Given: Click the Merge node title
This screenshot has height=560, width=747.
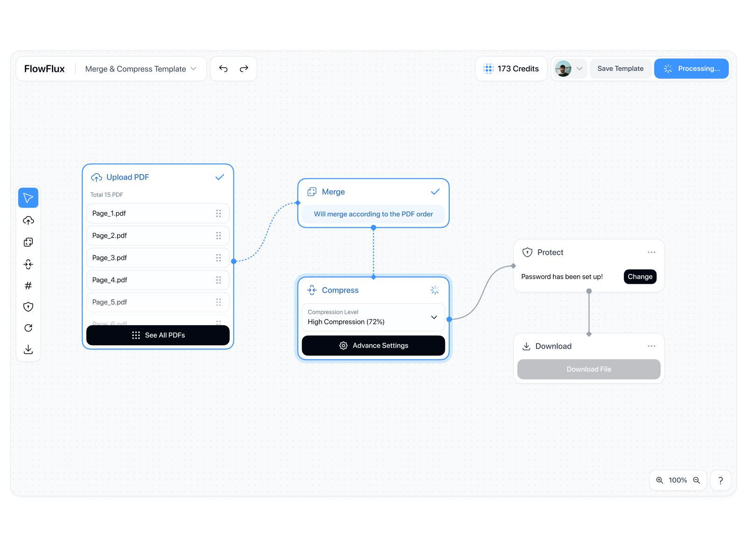Looking at the screenshot, I should pos(333,192).
